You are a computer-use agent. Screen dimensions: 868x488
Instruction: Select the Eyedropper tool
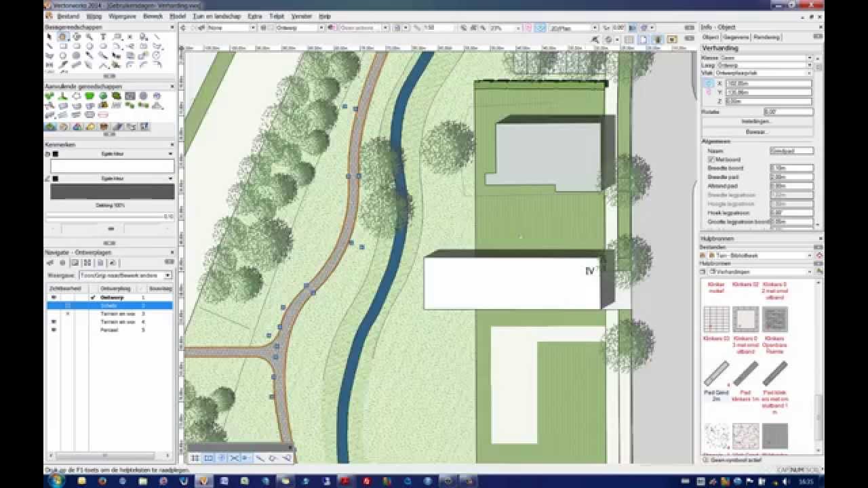[x=90, y=56]
